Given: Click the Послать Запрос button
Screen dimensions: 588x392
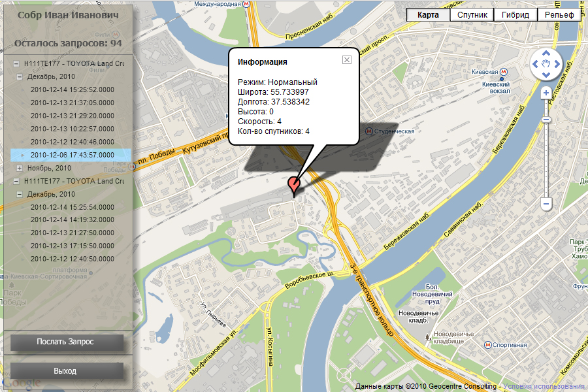Looking at the screenshot, I should [x=67, y=342].
